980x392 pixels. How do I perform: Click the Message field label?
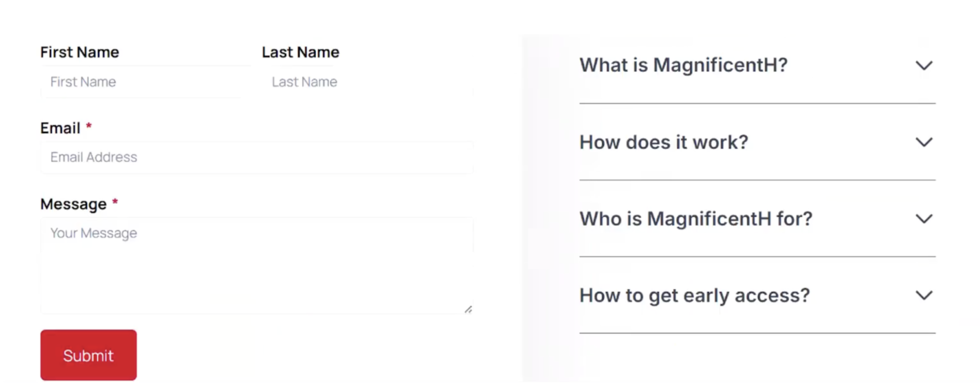coord(73,204)
